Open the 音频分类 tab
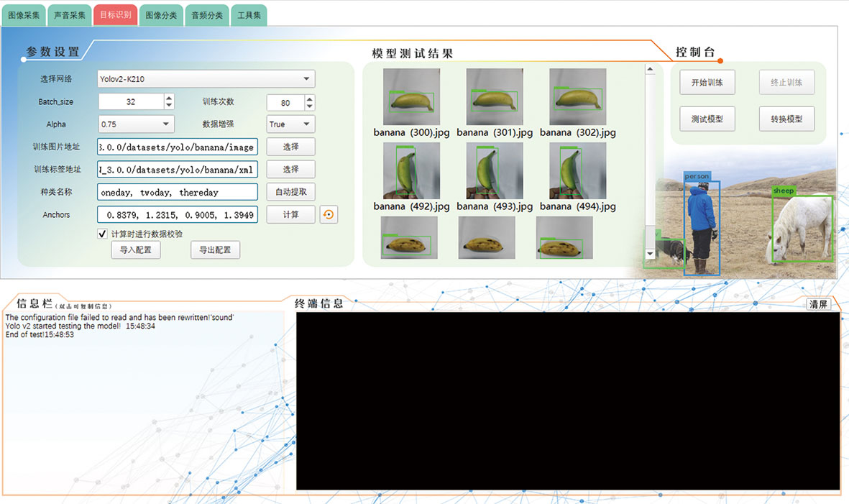 (207, 15)
